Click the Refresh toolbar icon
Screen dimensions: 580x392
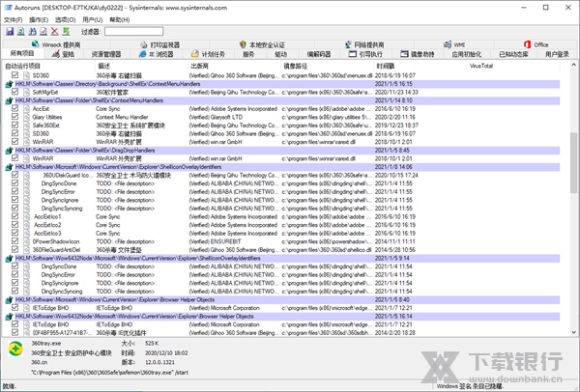pos(21,32)
